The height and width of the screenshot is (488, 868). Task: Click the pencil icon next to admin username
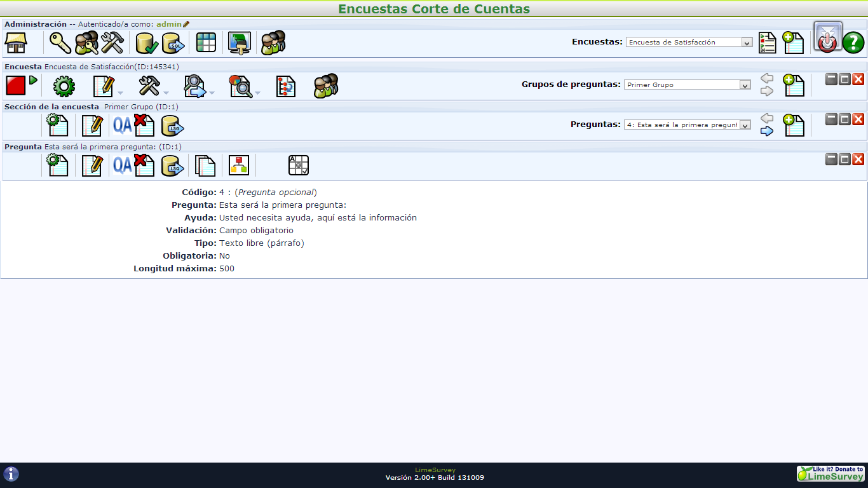186,24
